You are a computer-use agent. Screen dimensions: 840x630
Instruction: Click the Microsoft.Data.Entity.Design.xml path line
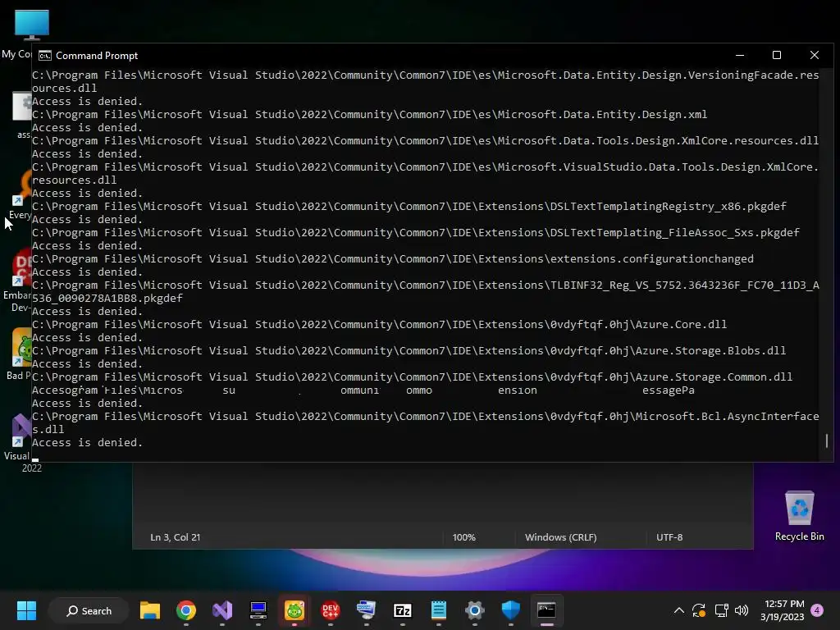click(x=370, y=114)
